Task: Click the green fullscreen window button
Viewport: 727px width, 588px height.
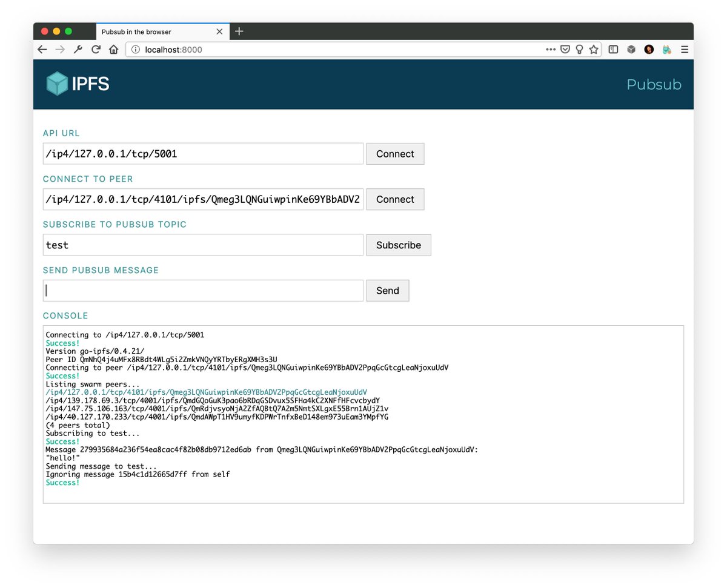Action: pos(68,31)
